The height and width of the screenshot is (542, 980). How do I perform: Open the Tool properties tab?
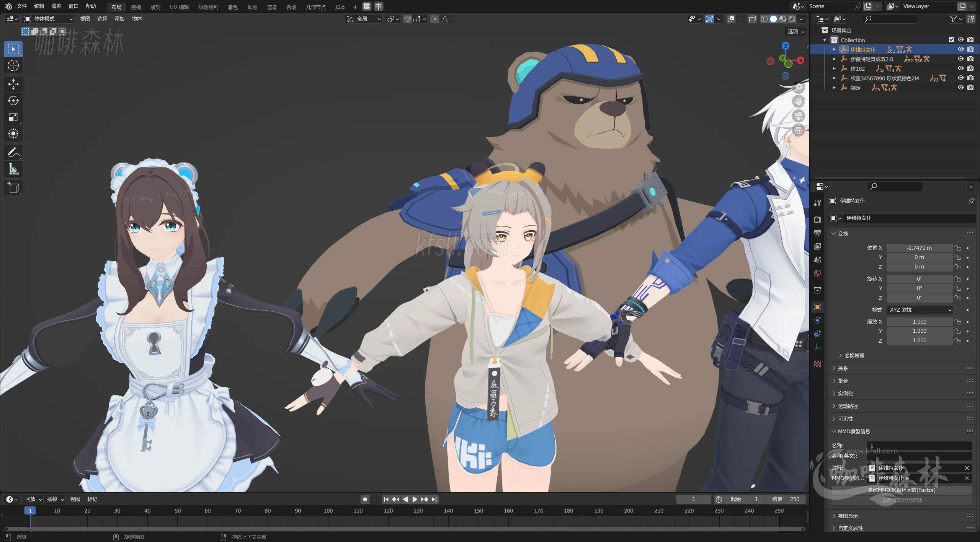[x=817, y=203]
